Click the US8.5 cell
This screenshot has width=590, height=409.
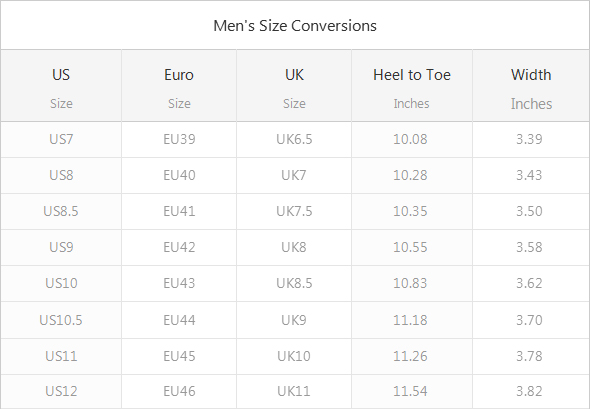click(x=61, y=211)
